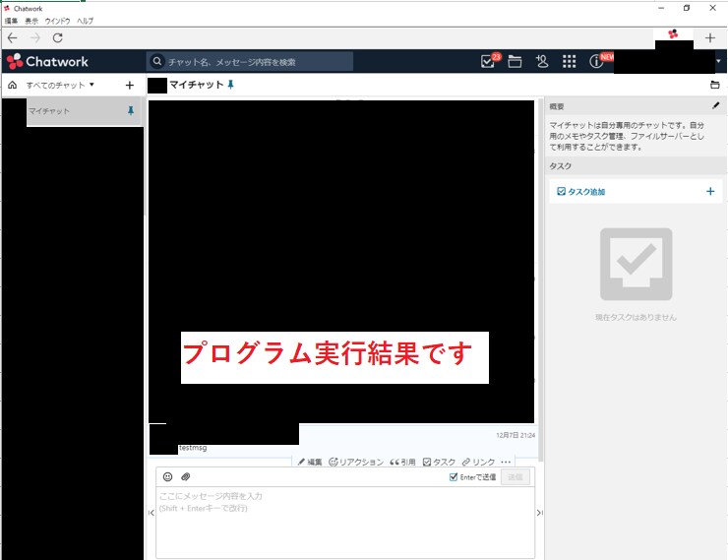Click リンク action on the message

(x=478, y=462)
